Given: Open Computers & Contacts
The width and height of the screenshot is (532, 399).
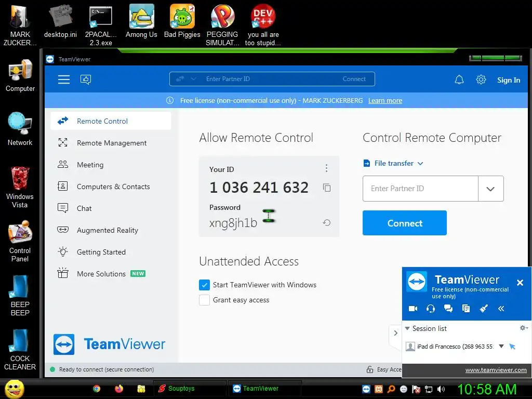Looking at the screenshot, I should pos(111,187).
